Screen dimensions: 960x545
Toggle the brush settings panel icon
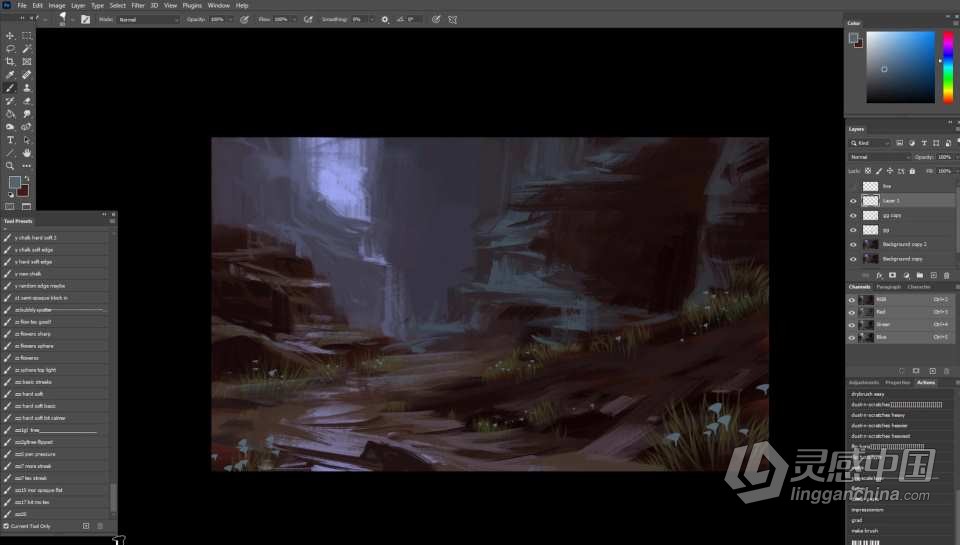pyautogui.click(x=85, y=20)
